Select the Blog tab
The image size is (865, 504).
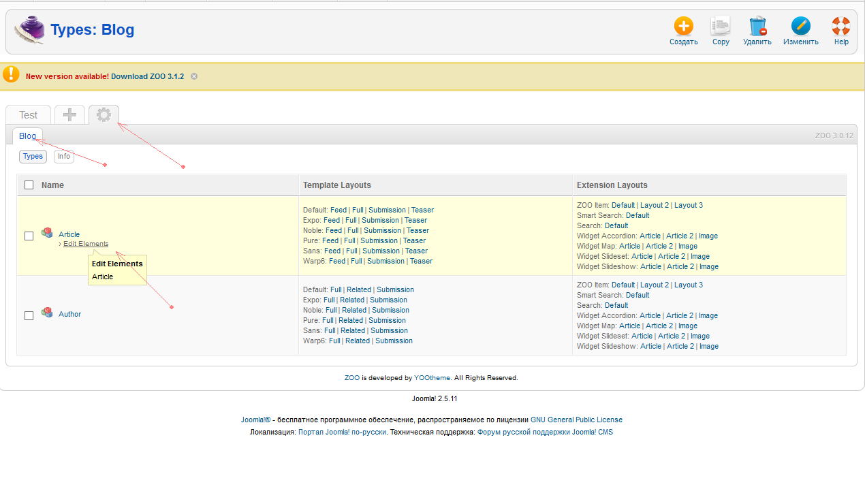28,136
